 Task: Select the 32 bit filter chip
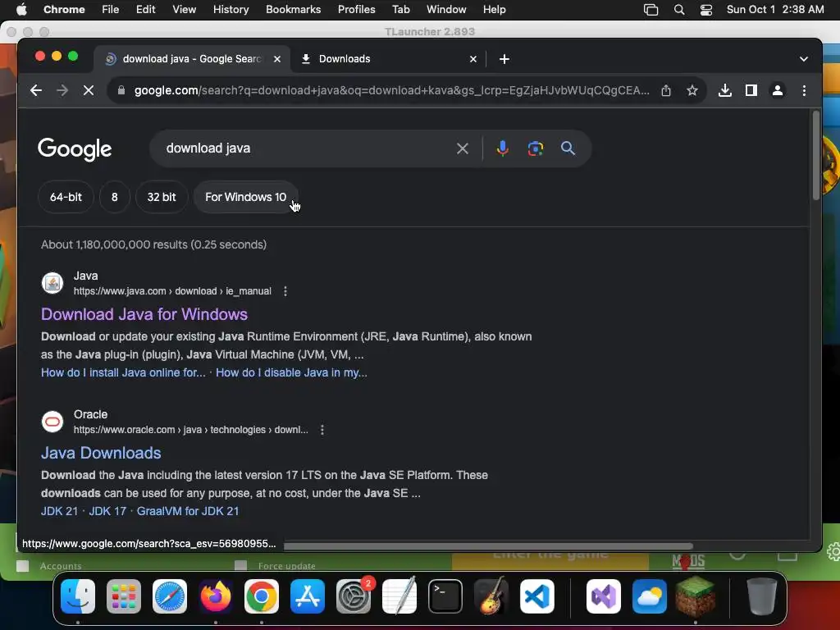(162, 197)
